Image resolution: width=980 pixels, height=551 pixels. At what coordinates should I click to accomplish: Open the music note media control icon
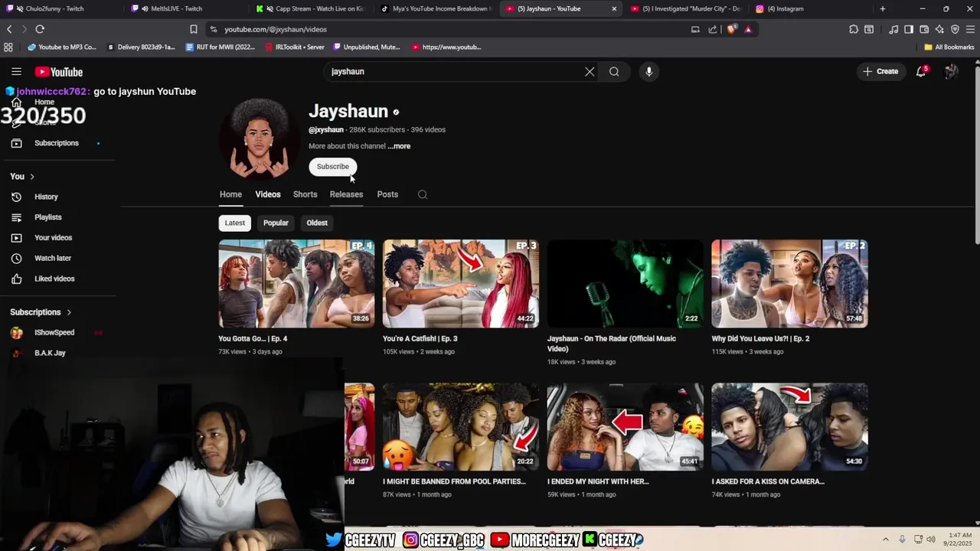point(893,29)
